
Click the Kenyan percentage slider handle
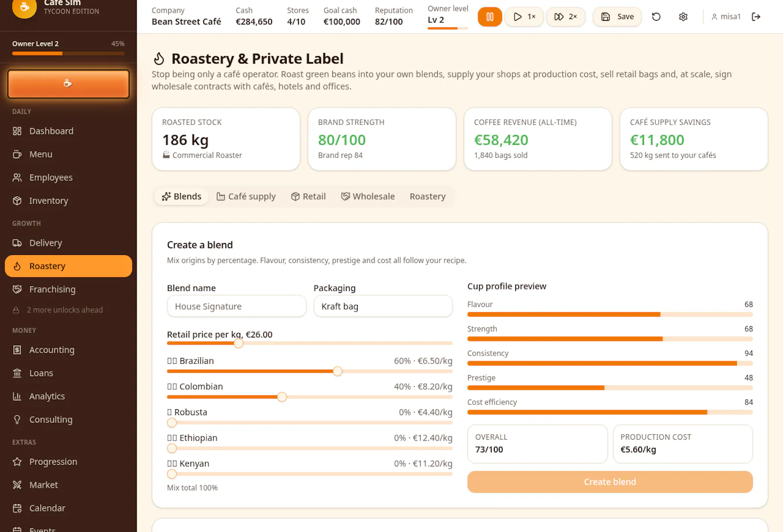coord(172,474)
